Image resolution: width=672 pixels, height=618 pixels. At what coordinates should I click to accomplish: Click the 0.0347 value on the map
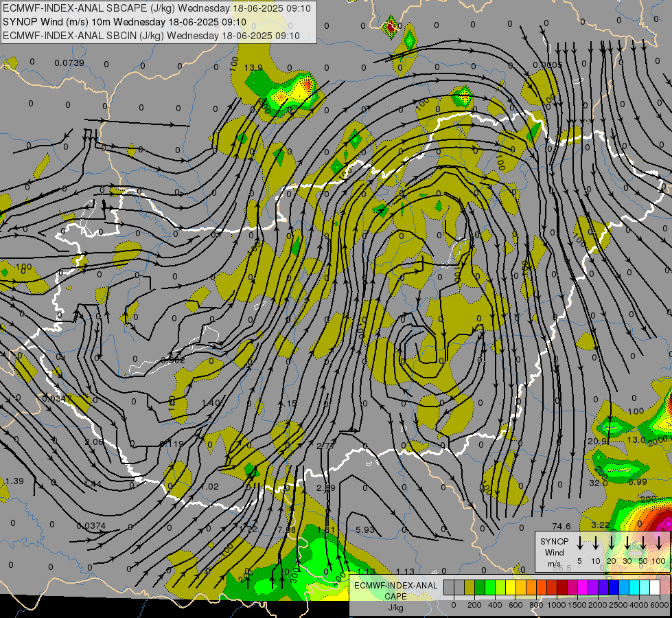point(56,398)
